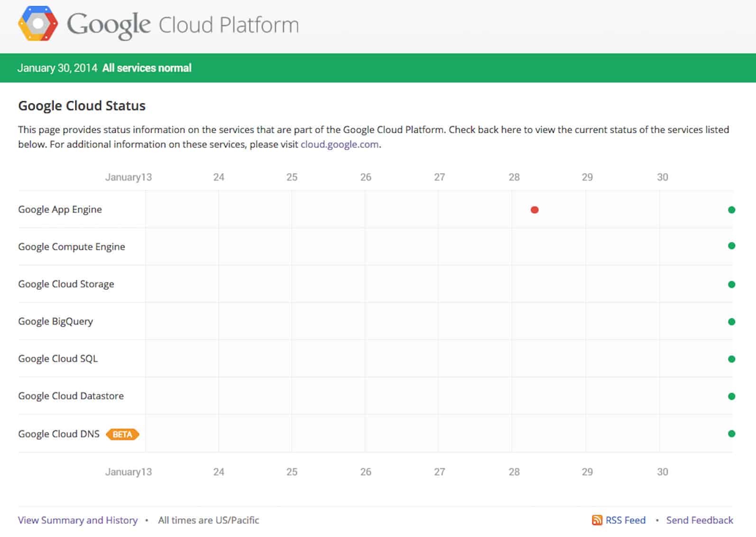Click the green status dot for Google Compute Engine

click(731, 246)
